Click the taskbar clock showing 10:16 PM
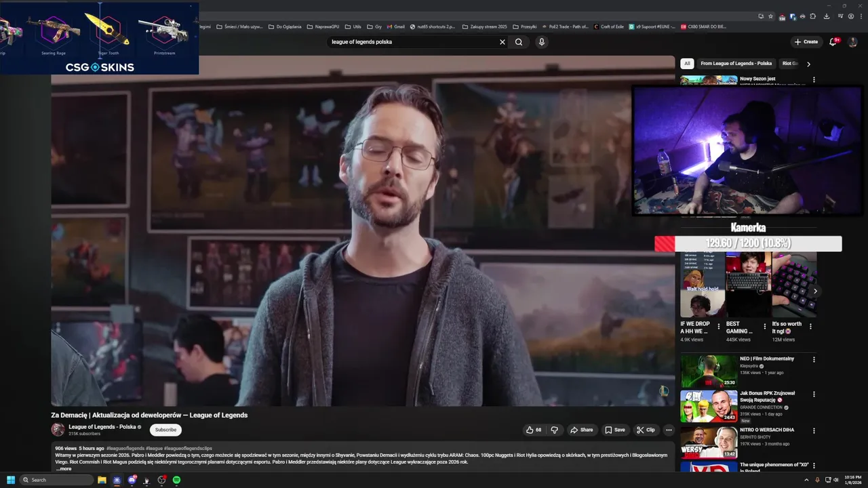Viewport: 868px width, 488px height. coord(853,480)
